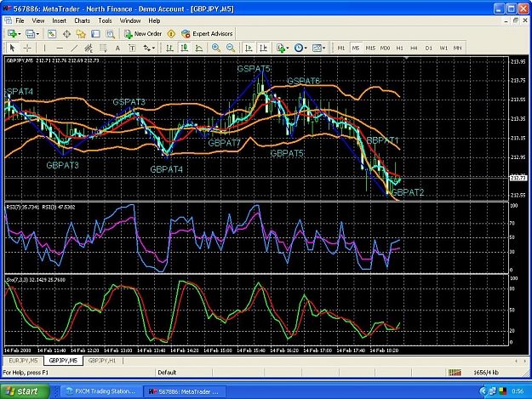Select the M1 timeframe
This screenshot has width=532, height=399.
(x=341, y=48)
